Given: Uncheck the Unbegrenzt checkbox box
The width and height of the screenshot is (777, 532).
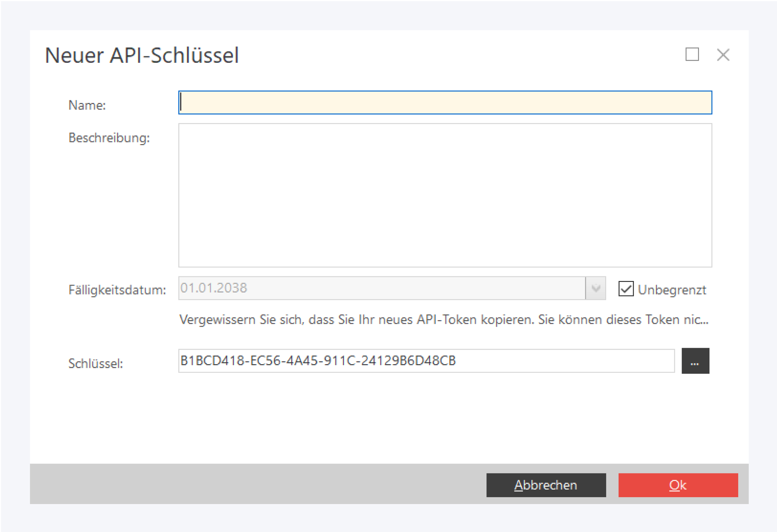Looking at the screenshot, I should coord(626,289).
